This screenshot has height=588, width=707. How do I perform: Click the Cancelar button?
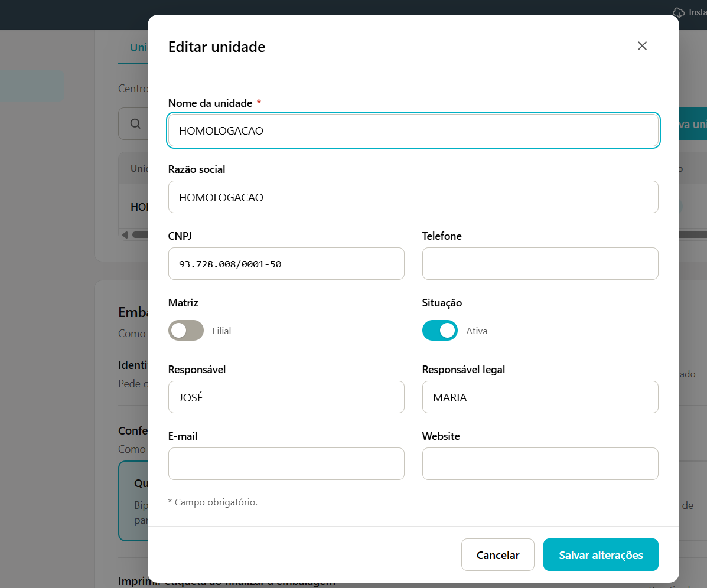[498, 555]
